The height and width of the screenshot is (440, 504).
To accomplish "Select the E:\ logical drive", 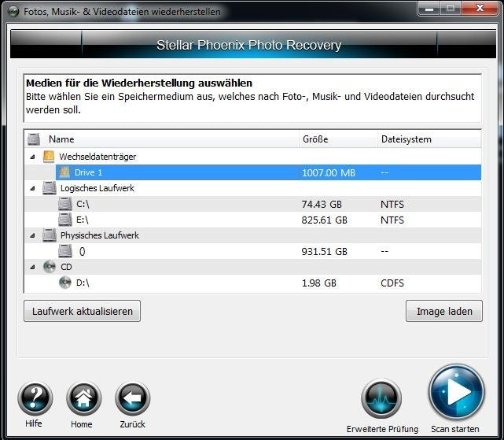I will click(253, 220).
